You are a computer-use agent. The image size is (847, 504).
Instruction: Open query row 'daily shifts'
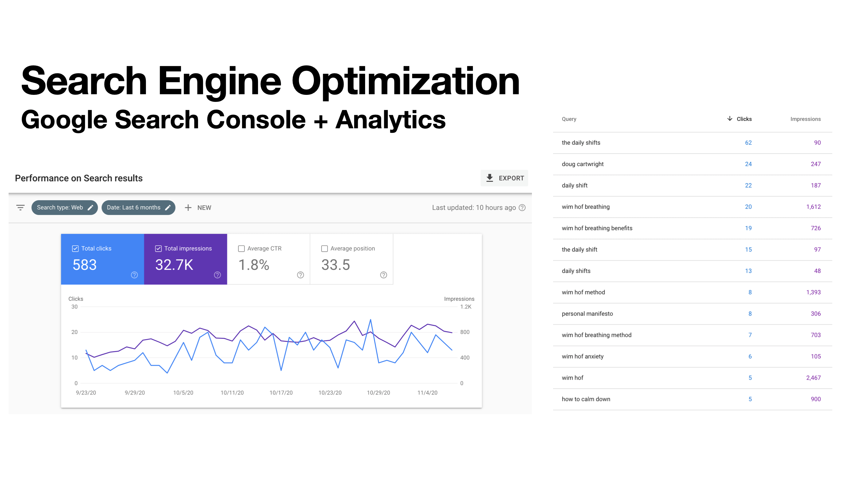693,271
